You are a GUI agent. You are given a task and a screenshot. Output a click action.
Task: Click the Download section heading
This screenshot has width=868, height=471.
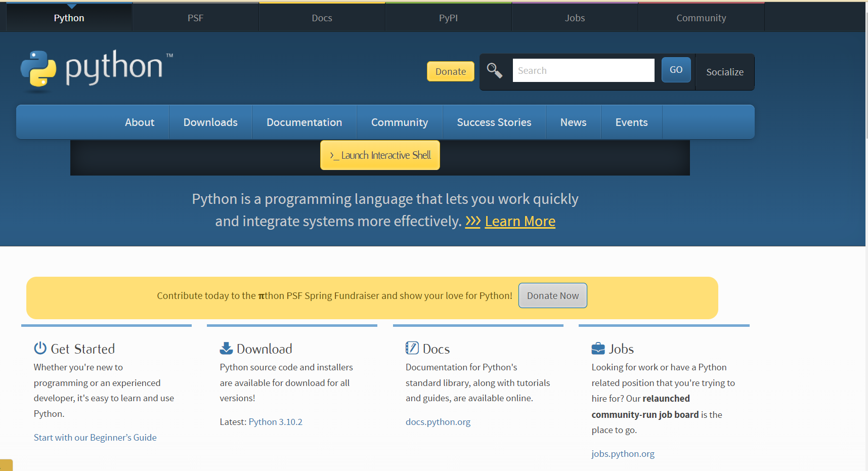265,349
